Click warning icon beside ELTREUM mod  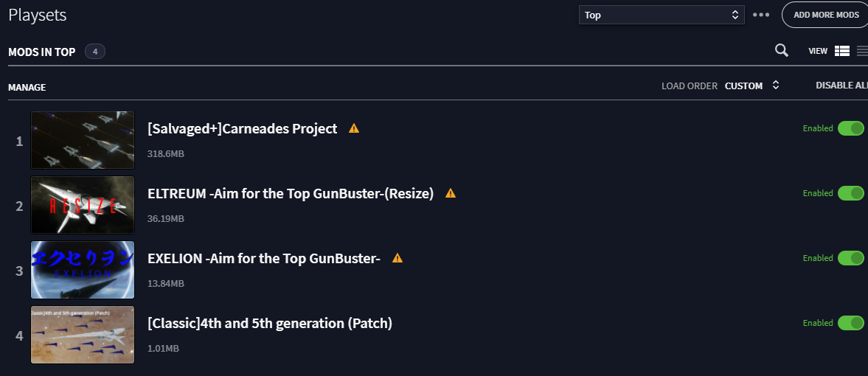click(x=451, y=193)
